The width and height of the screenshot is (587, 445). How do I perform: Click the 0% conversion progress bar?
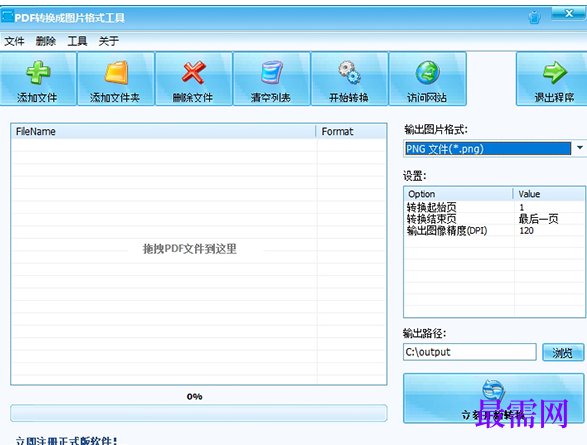tap(199, 413)
